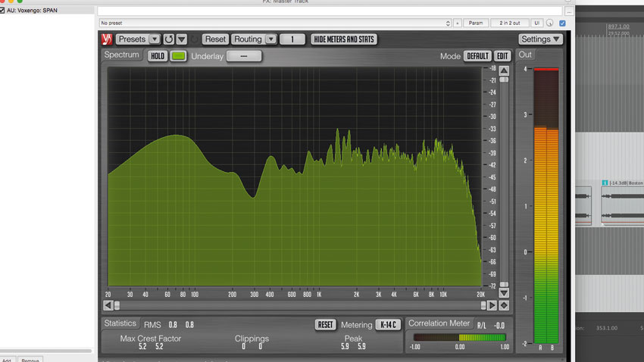Click the 897.1.00 timeline marker in arrange window

pos(618,27)
